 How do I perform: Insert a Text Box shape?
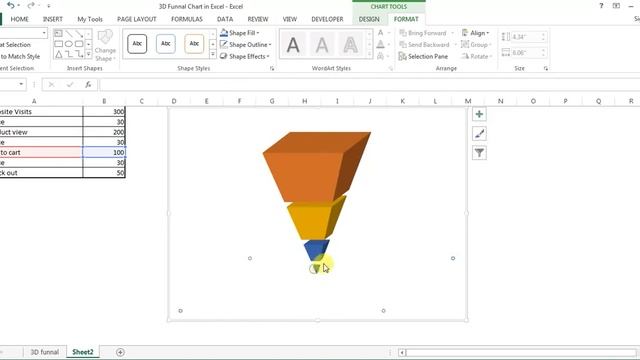tap(58, 33)
